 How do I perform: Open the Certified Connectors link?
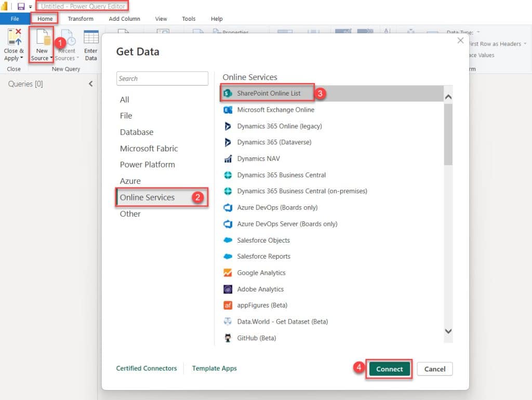pyautogui.click(x=146, y=368)
